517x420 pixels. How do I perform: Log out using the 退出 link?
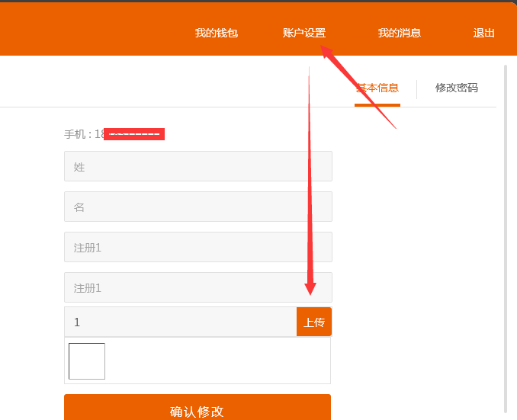point(483,33)
